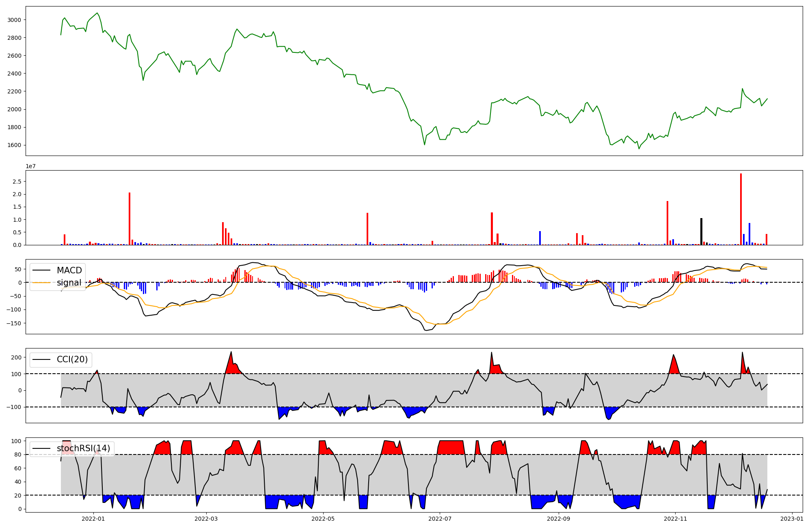
Task: Click the 2022-03 x-axis date label
Action: pos(207,519)
